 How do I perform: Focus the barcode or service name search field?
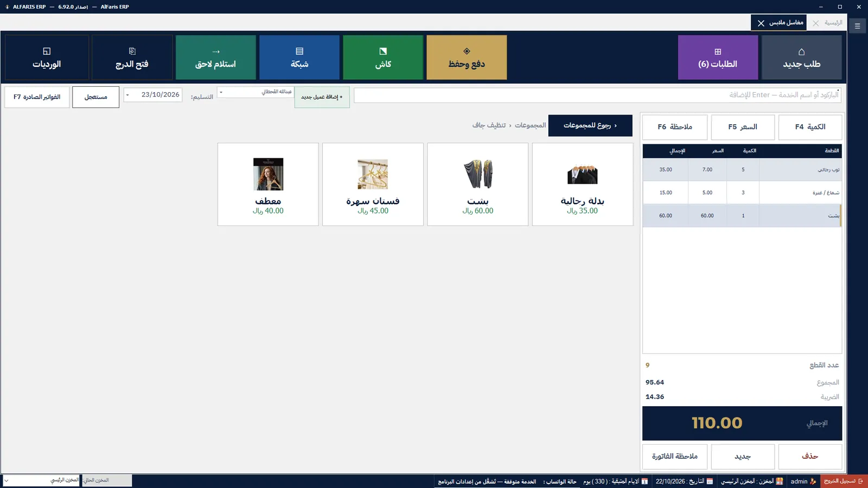coord(597,95)
